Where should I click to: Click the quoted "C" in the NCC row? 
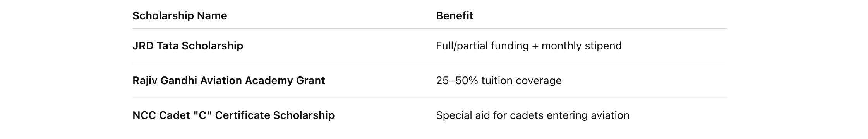click(x=202, y=115)
